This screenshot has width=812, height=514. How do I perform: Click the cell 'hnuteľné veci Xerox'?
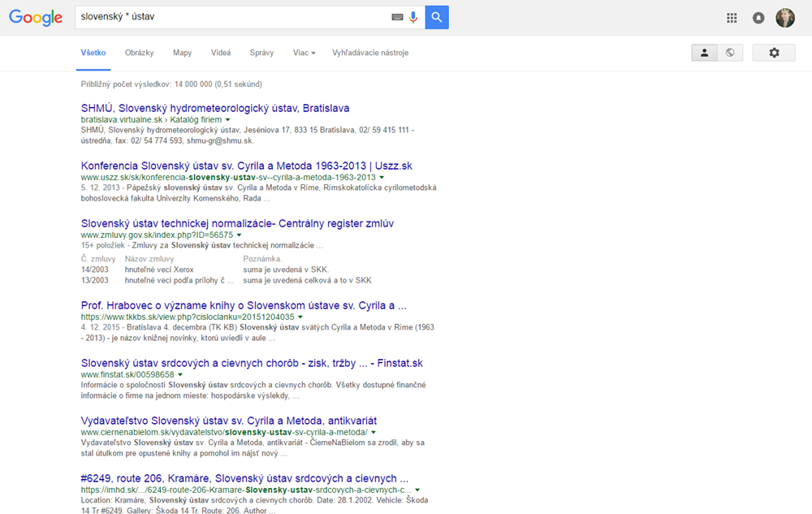click(x=159, y=270)
